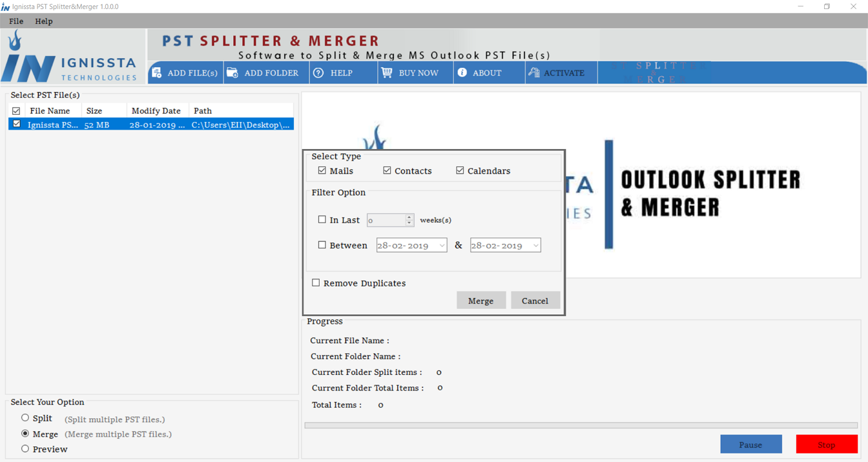Click the Path column header
868x462 pixels.
tap(241, 111)
